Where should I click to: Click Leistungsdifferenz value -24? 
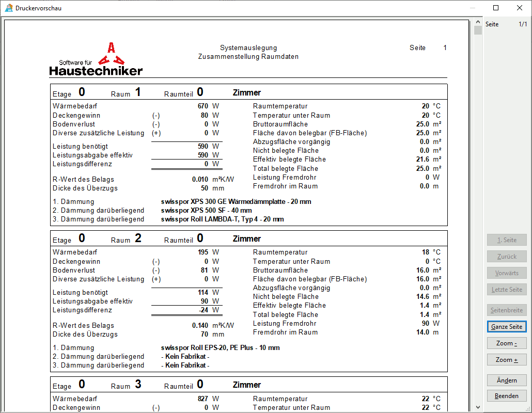click(x=204, y=310)
